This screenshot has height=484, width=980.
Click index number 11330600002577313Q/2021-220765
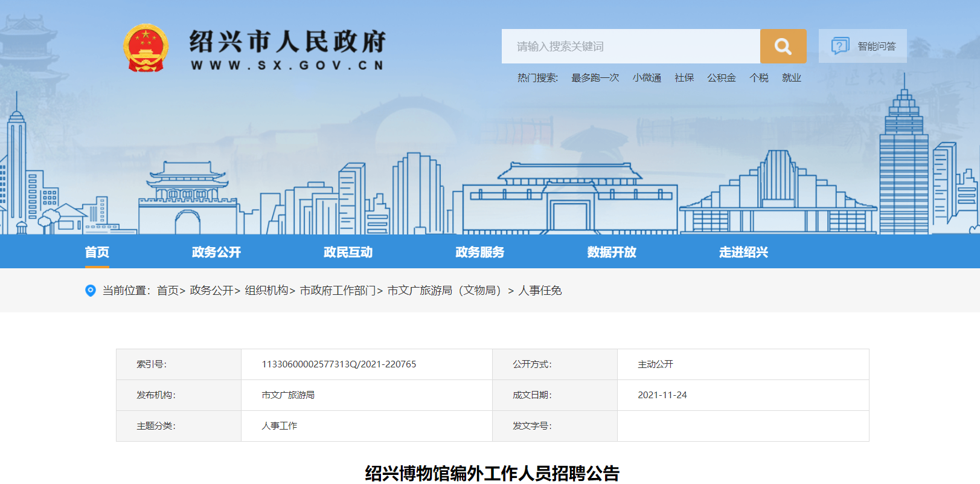pos(339,364)
